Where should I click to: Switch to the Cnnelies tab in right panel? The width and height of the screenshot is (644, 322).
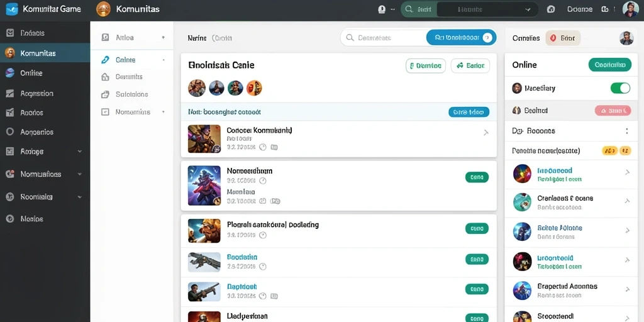pos(526,38)
